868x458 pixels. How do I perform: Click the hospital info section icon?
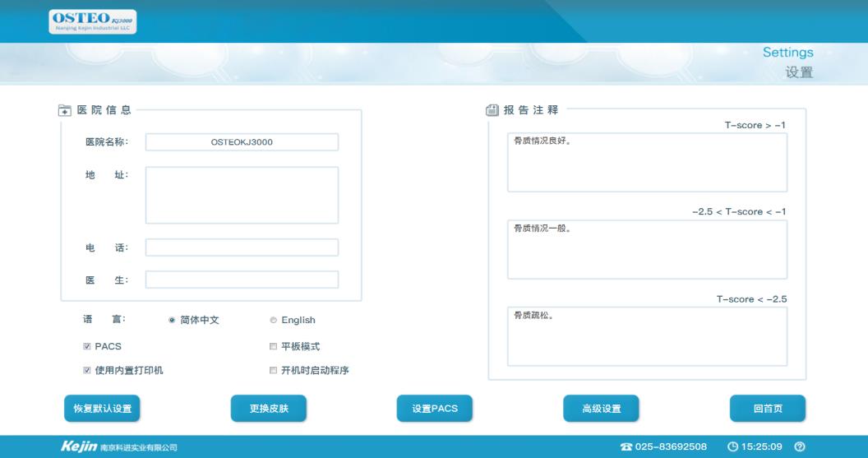click(64, 110)
